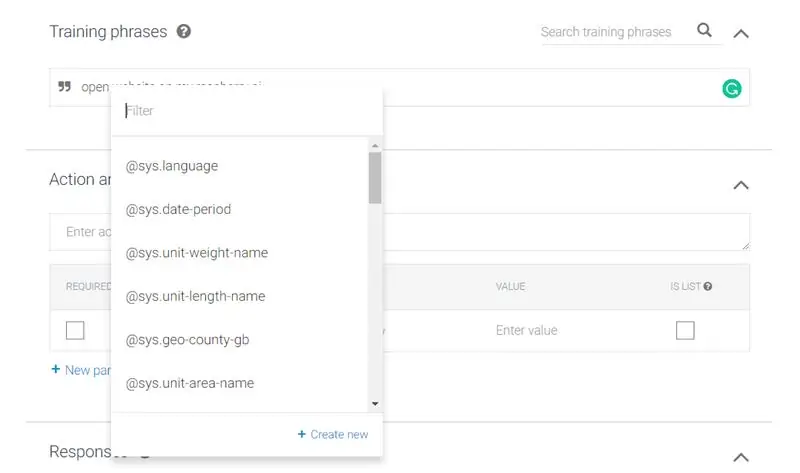Click the search magnifier icon
This screenshot has width=800, height=473.
click(704, 30)
